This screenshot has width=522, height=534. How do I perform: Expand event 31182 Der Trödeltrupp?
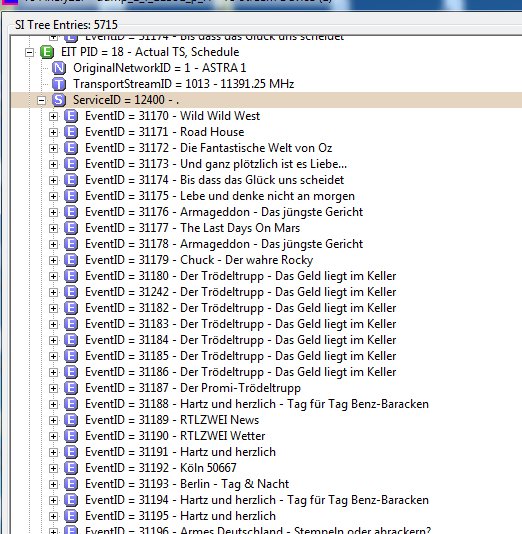(53, 309)
